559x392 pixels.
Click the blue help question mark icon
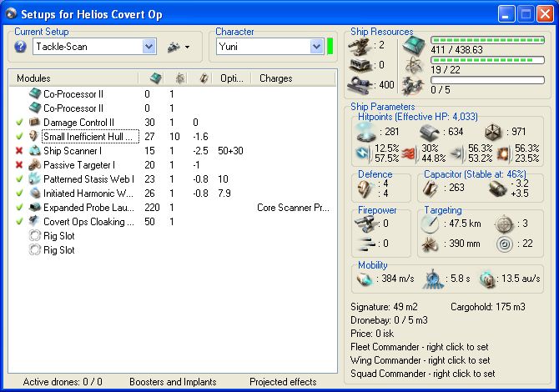[x=20, y=47]
